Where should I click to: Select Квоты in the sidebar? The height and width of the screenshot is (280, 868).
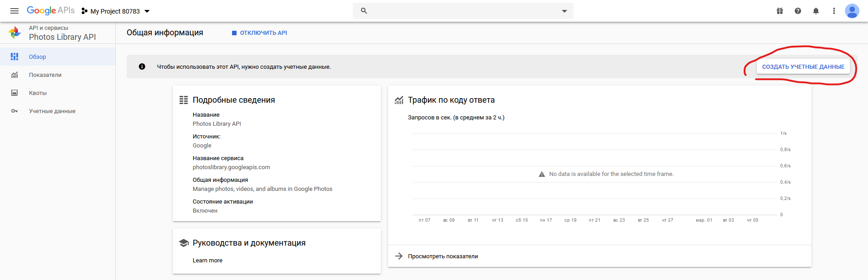pos(58,93)
